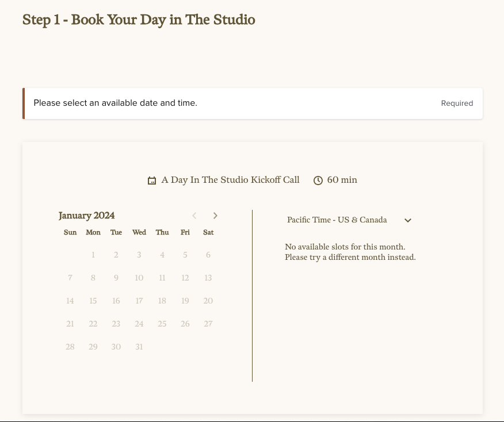Choose date 16 in January

click(116, 301)
